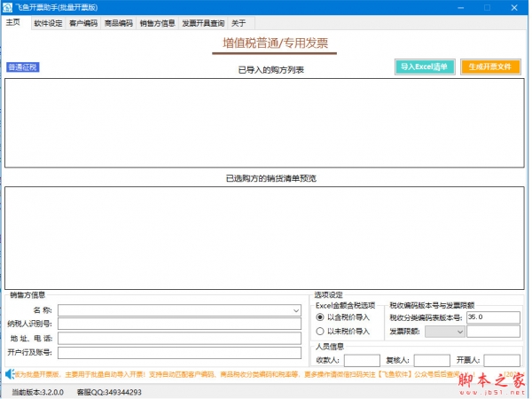532x399 pixels.
Task: Switch to 发票开具查询 tab
Action: [203, 23]
